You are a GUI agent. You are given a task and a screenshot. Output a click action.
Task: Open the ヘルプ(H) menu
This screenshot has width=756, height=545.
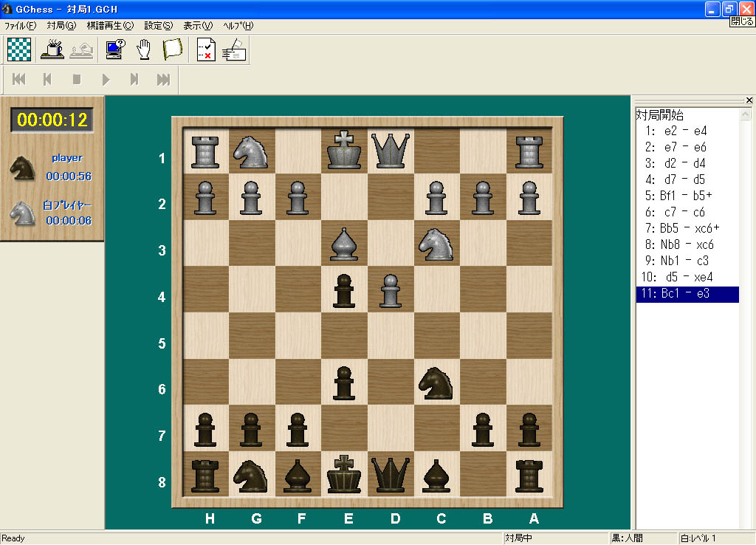(238, 26)
